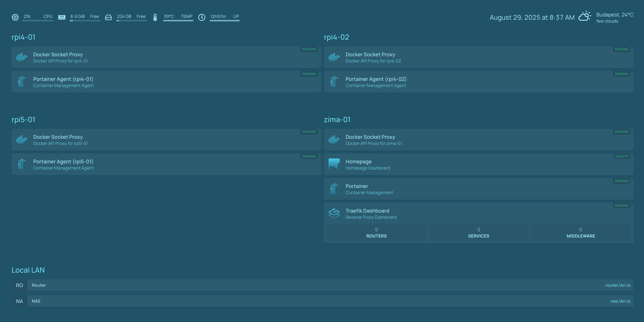Click RUNNING status on rpi4-01 Docker Socket Proxy
The width and height of the screenshot is (644, 322).
[309, 49]
